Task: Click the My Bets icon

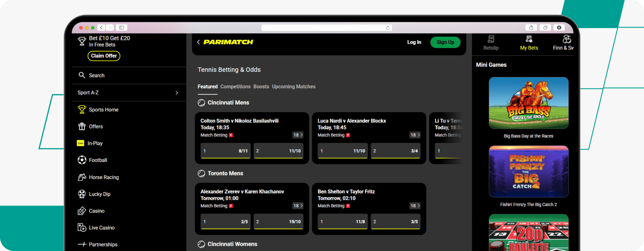Action: [529, 39]
